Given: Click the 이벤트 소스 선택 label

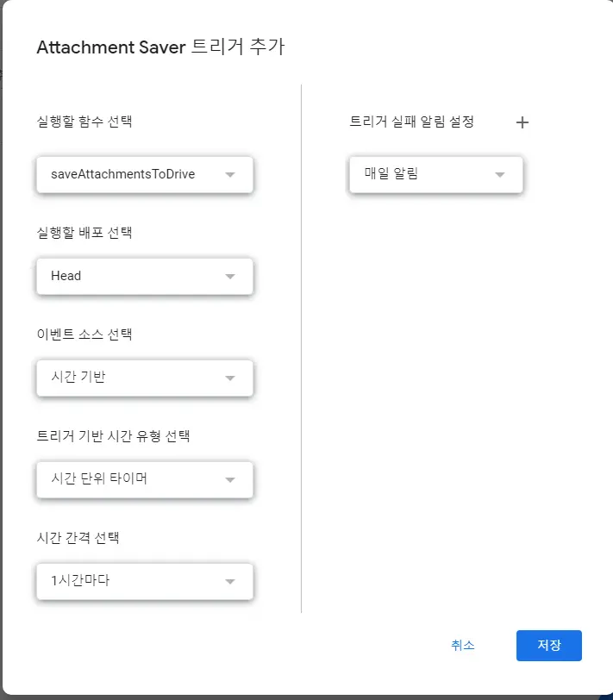Looking at the screenshot, I should tap(84, 334).
